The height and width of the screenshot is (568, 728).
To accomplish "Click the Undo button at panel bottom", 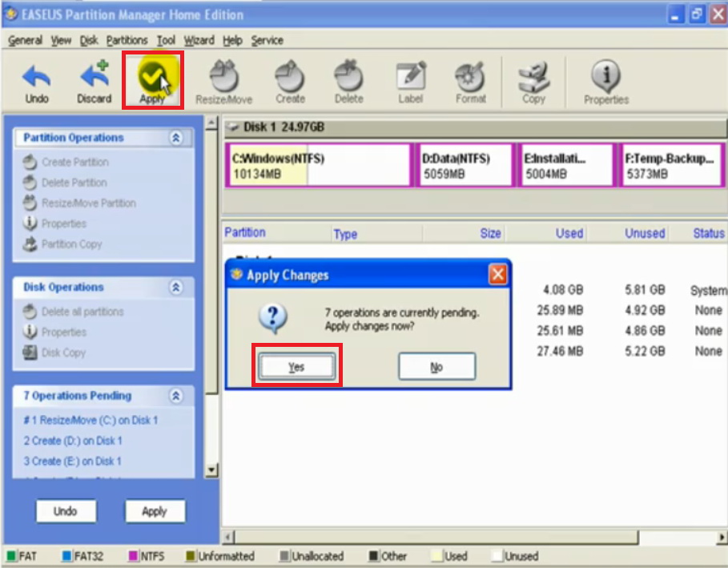I will coord(66,511).
